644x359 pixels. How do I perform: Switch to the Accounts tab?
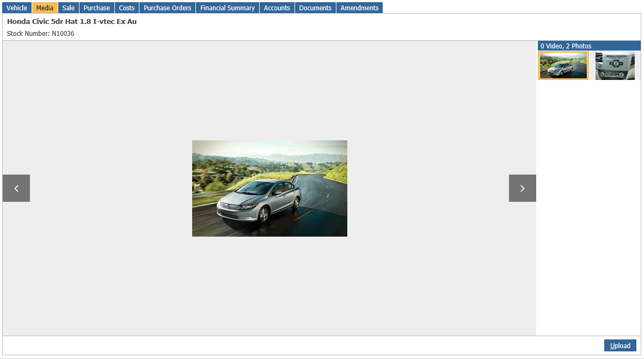[x=277, y=8]
